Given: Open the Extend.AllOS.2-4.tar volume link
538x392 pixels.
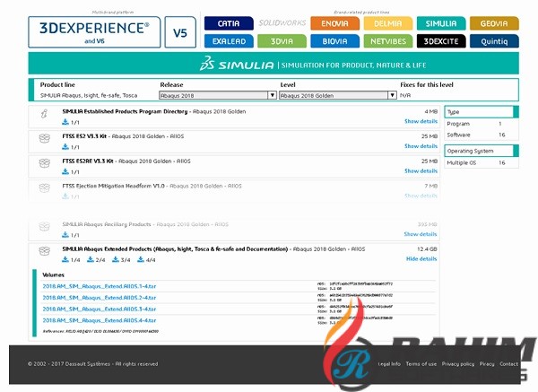Looking at the screenshot, I should click(x=100, y=298).
